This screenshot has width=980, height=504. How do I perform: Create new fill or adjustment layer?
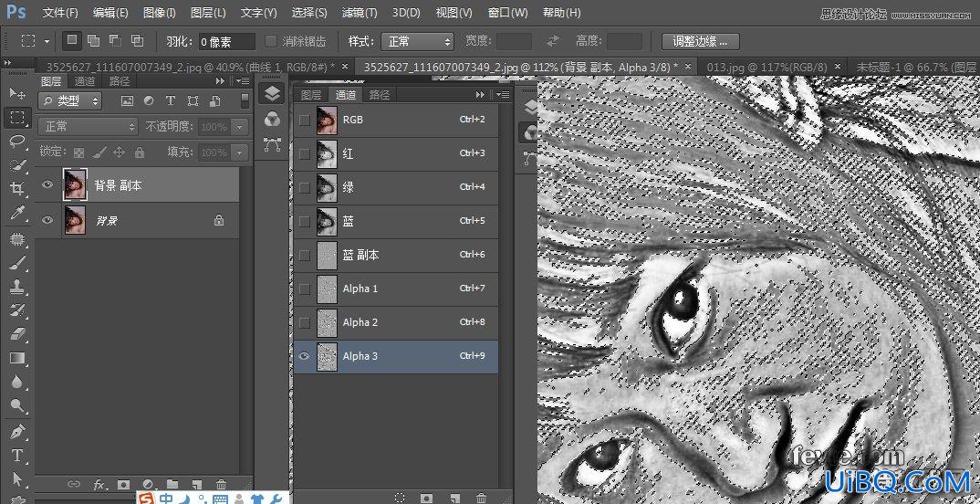(x=148, y=484)
